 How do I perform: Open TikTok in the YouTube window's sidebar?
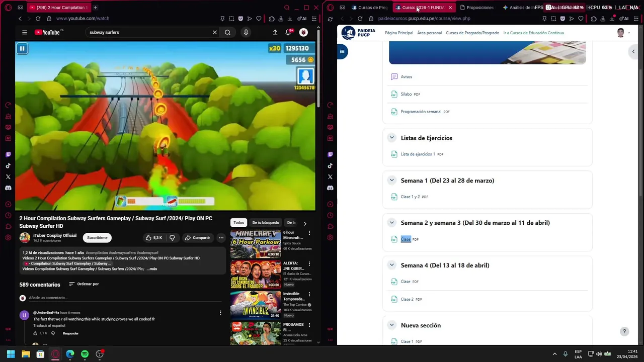coord(8,165)
